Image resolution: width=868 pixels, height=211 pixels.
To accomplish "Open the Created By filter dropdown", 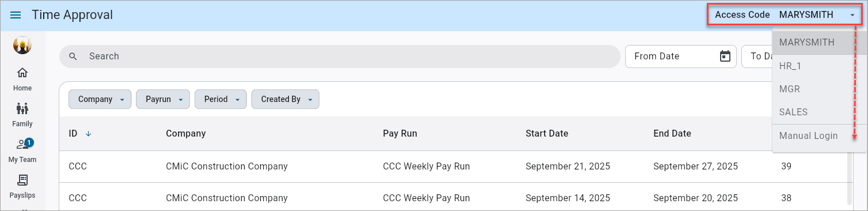I will (x=285, y=99).
